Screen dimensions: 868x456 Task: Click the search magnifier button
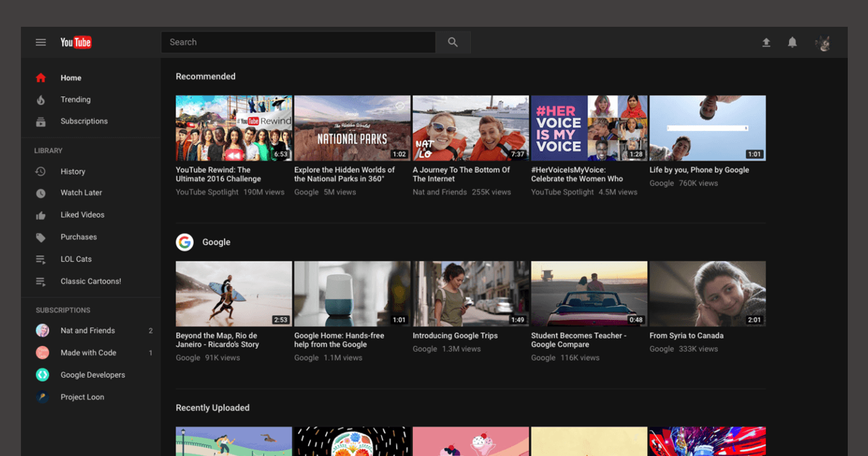[453, 42]
